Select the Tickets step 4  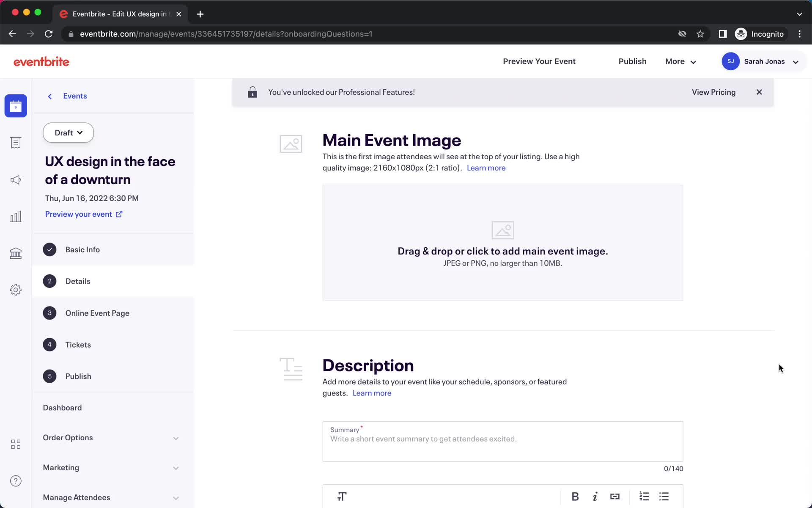78,344
